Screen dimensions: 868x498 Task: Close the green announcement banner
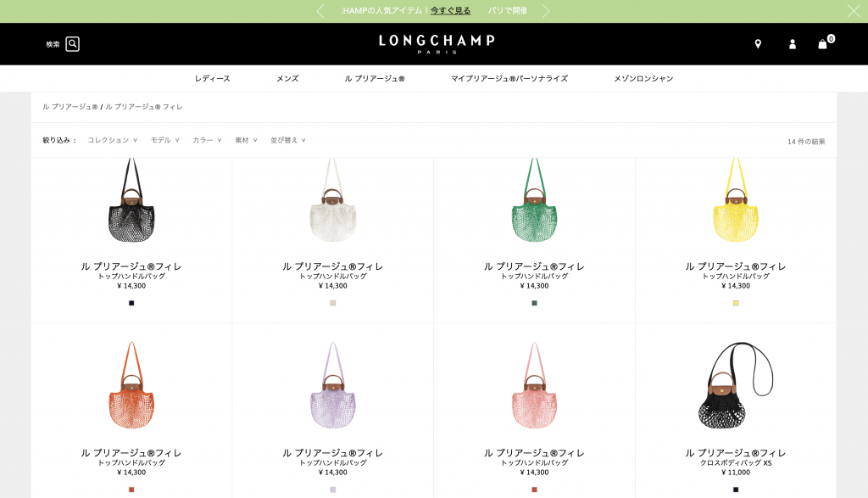(x=854, y=11)
